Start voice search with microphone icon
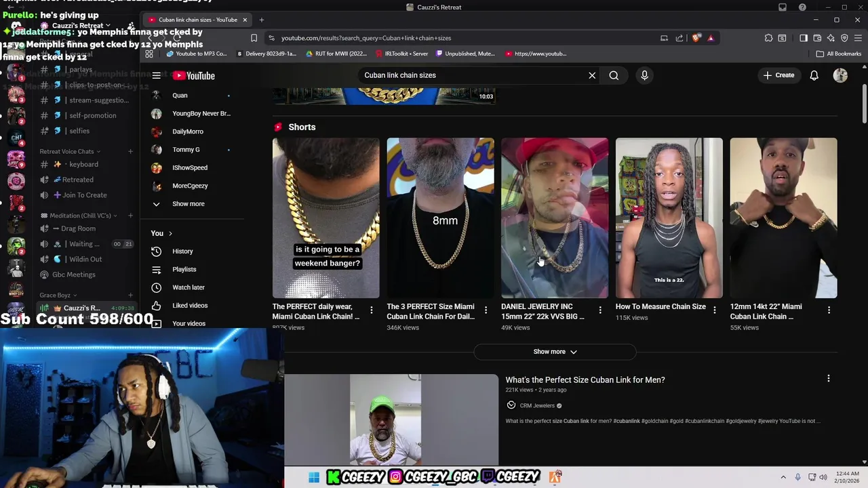Image resolution: width=868 pixels, height=488 pixels. click(x=644, y=75)
